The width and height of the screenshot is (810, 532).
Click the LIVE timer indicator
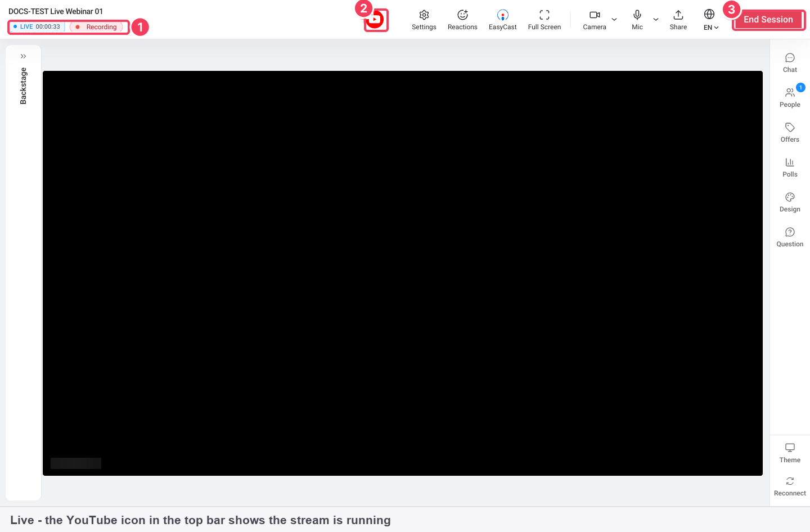pyautogui.click(x=37, y=27)
